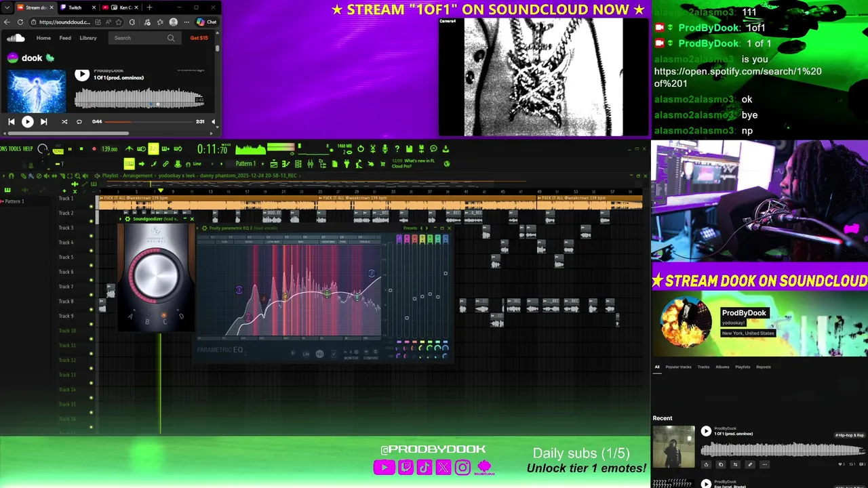Play 1 Of 1 track in browser SoundCloud

pyautogui.click(x=82, y=75)
